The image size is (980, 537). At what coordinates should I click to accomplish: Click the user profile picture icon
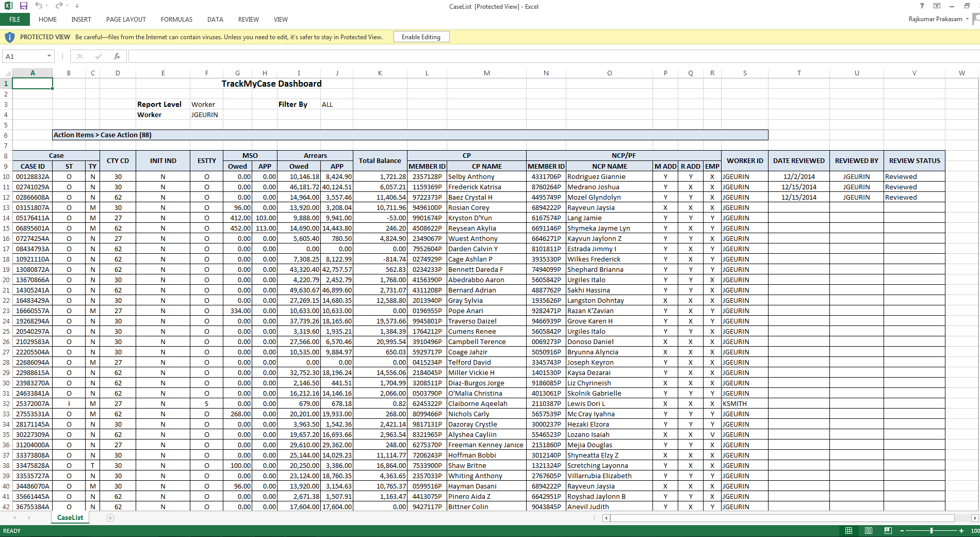(x=976, y=19)
